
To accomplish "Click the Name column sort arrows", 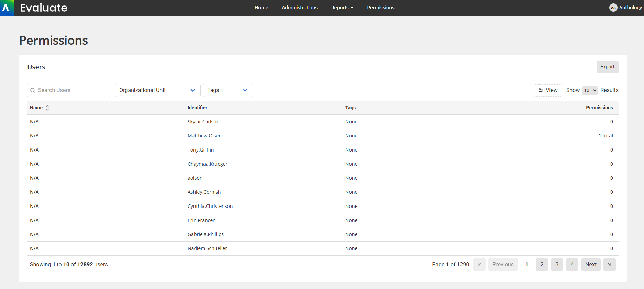I will [x=47, y=108].
